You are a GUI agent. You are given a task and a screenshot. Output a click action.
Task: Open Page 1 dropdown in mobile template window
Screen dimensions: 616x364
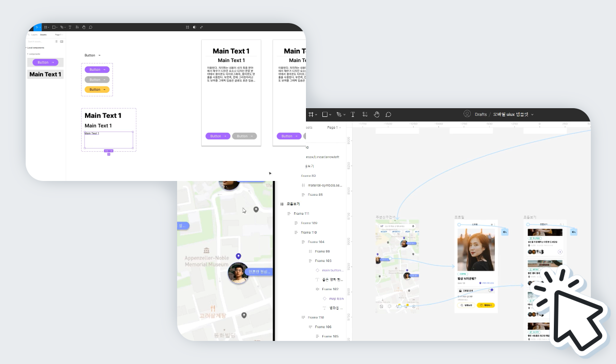point(334,128)
